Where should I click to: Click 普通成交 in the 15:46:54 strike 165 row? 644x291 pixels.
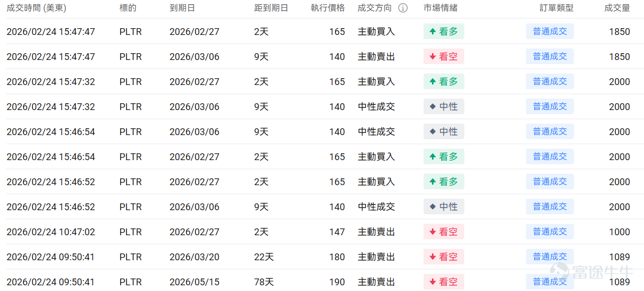pos(550,156)
